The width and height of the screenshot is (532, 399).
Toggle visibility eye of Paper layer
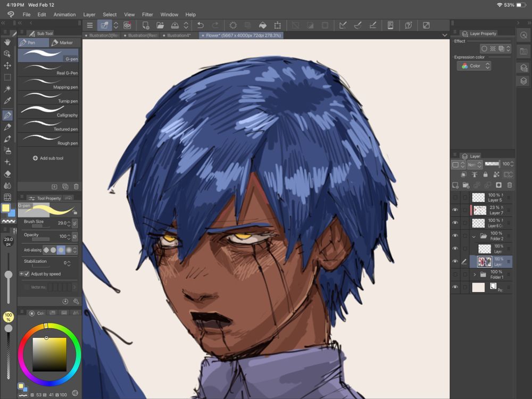[x=455, y=287]
